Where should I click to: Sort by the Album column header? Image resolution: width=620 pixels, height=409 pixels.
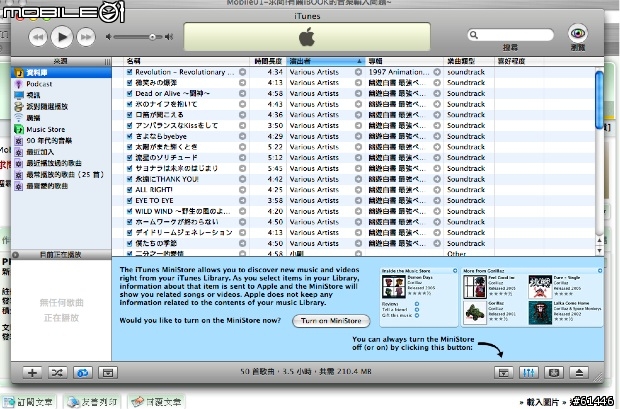[404, 61]
